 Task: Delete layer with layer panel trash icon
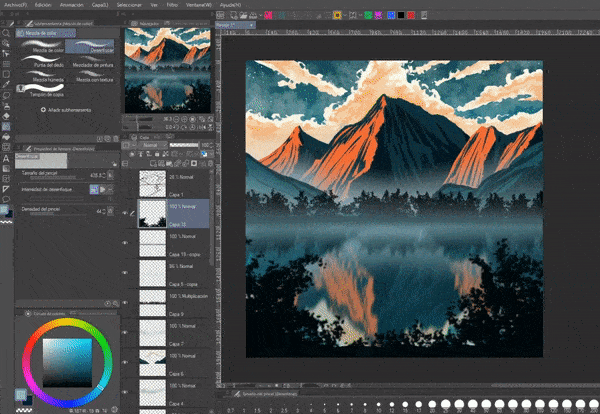click(210, 163)
